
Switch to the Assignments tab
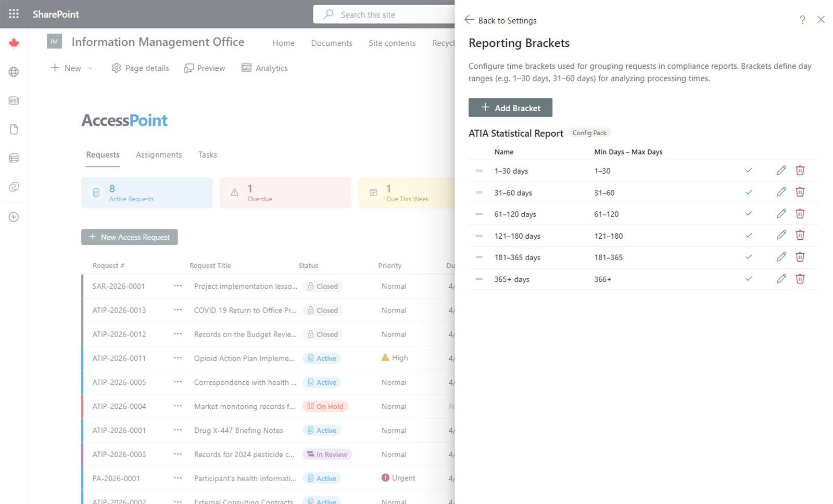(159, 154)
